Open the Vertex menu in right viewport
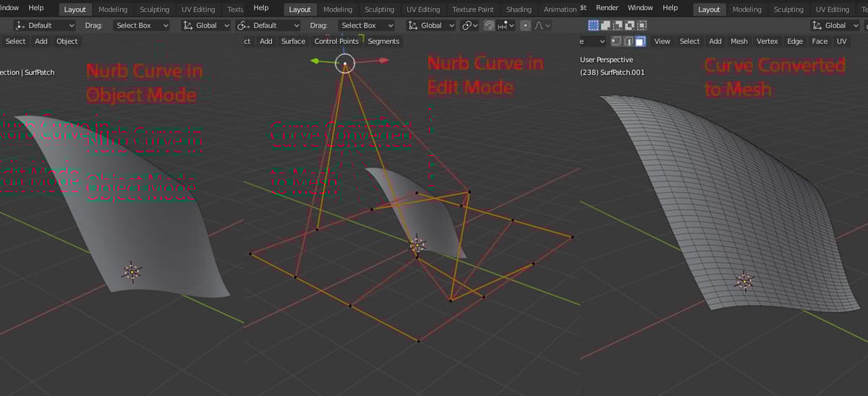Screen dimensions: 868x396 (x=767, y=41)
